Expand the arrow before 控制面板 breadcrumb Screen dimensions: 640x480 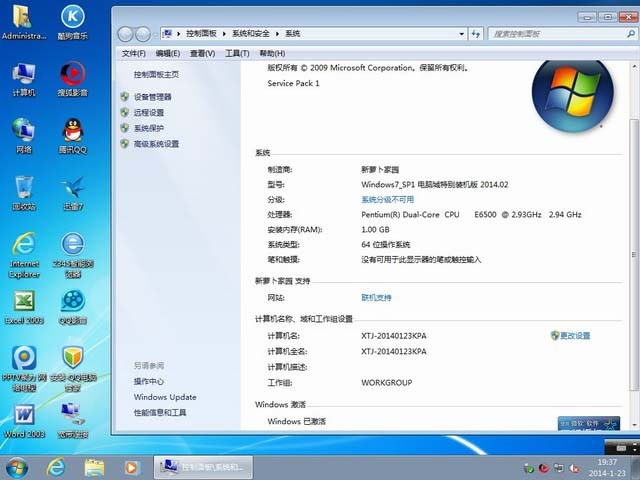[x=178, y=34]
